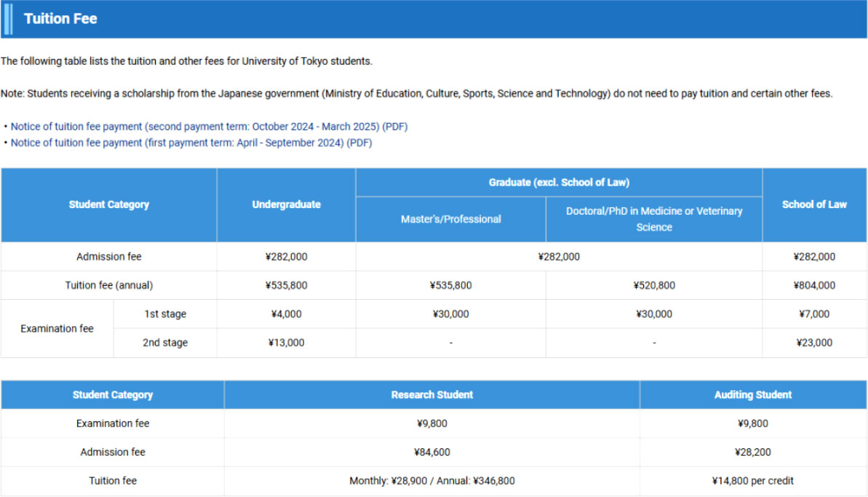Click the School of Law 1st stage fee ¥7,000
The image size is (868, 497).
point(814,314)
